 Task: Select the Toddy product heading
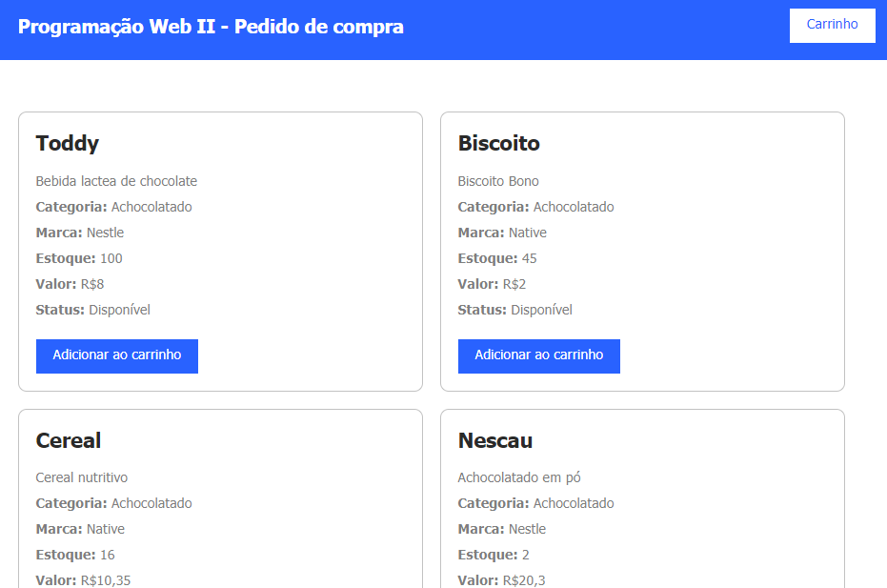(68, 144)
